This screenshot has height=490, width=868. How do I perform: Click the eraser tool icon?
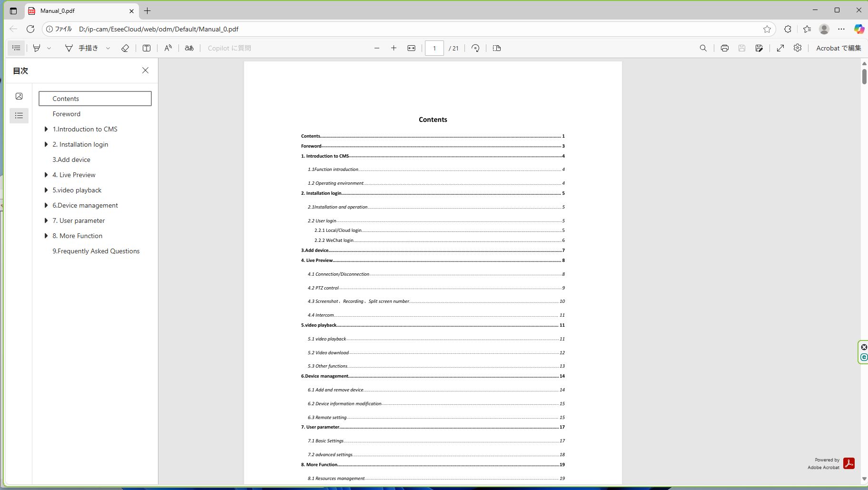[x=125, y=48]
